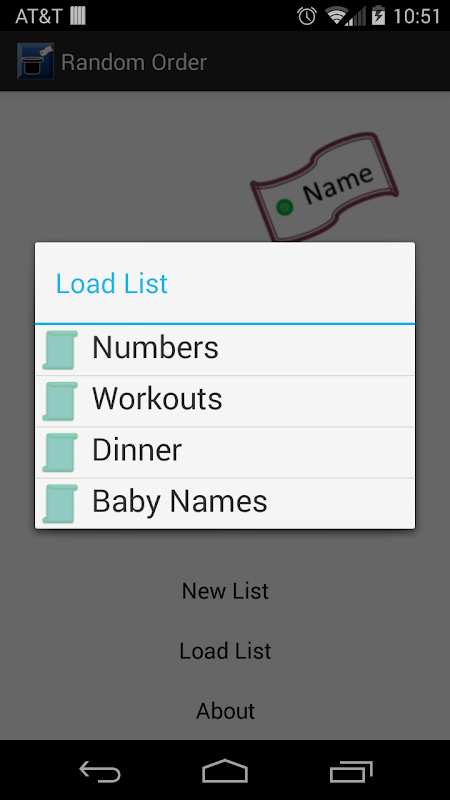
Task: Tap the Name paper slip graphic
Action: [x=324, y=187]
